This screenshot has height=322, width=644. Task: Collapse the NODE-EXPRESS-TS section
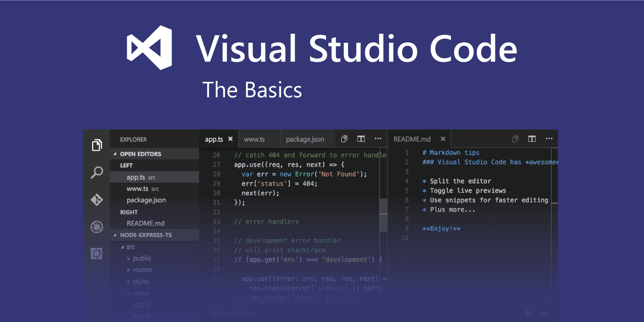tap(155, 235)
